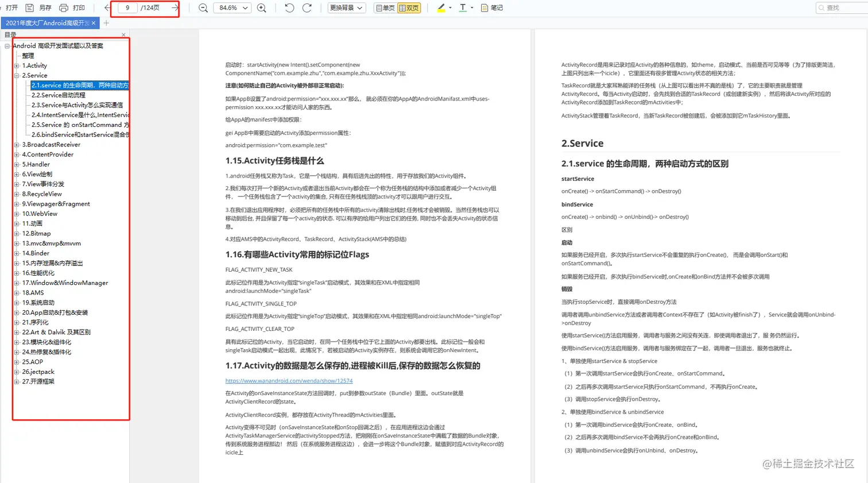Viewport: 868px width, 483px height.
Task: Select 2.2.Service启动流程 outline entry
Action: click(58, 95)
